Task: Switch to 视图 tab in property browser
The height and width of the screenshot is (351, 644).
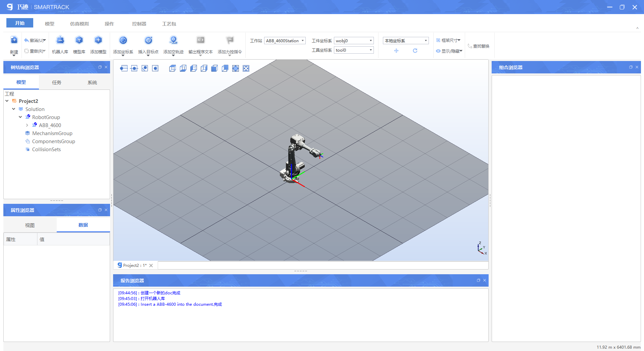Action: 30,225
